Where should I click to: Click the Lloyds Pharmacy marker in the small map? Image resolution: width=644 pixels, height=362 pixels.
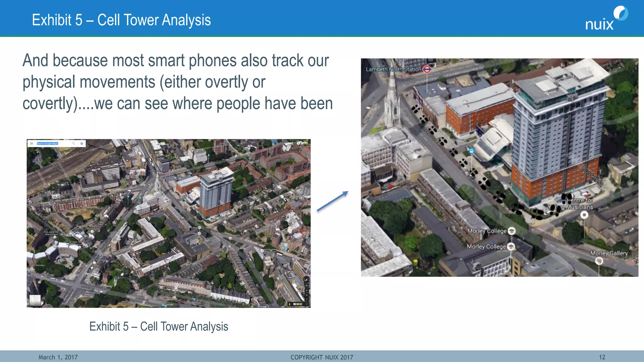32,268
